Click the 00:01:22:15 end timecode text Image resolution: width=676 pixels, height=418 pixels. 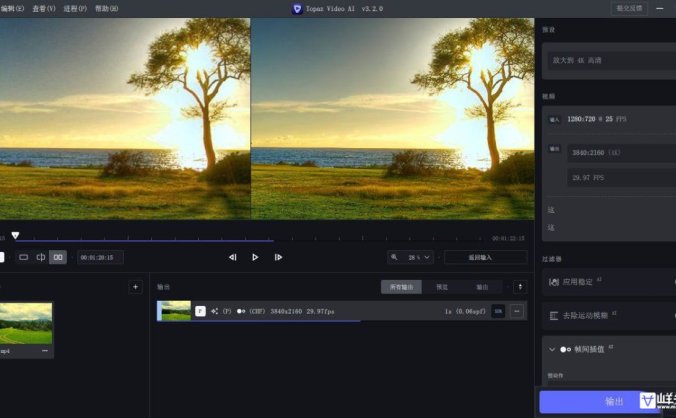(508, 238)
